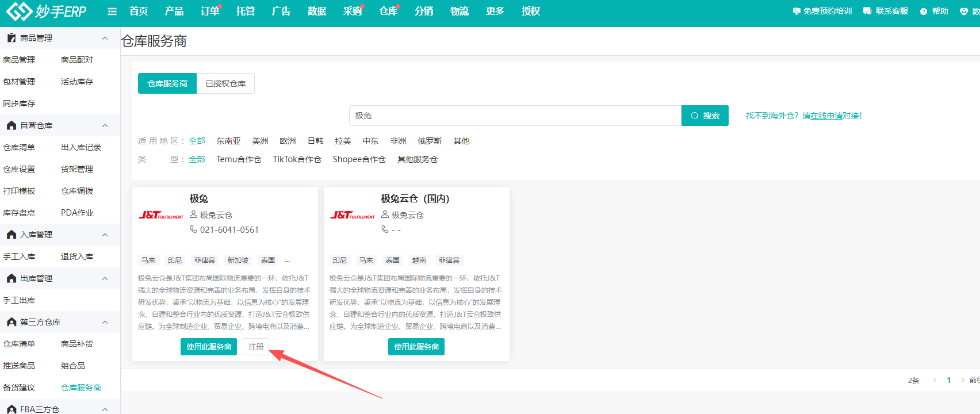Open the 订单 top menu
980x414 pixels.
coord(209,11)
